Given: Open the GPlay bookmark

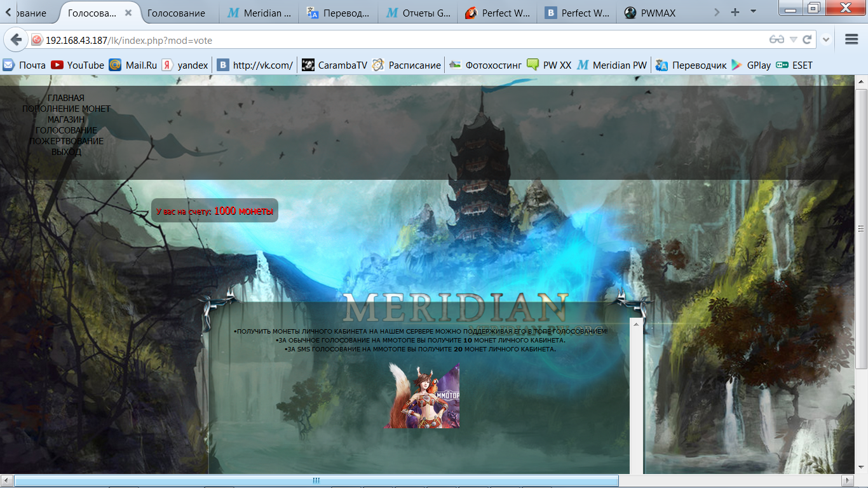Looking at the screenshot, I should [751, 65].
